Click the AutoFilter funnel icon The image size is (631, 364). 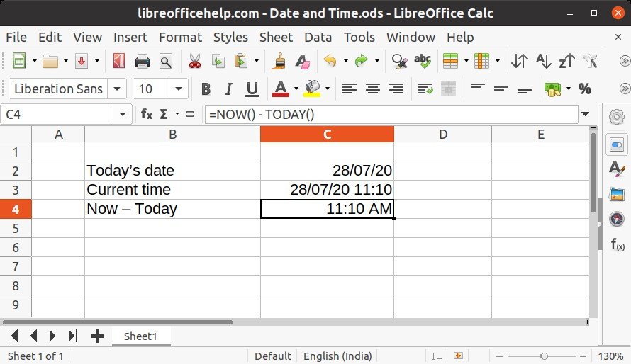pos(590,61)
